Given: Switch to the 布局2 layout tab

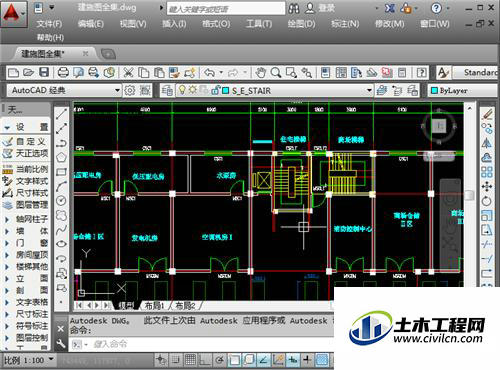Looking at the screenshot, I should 185,305.
